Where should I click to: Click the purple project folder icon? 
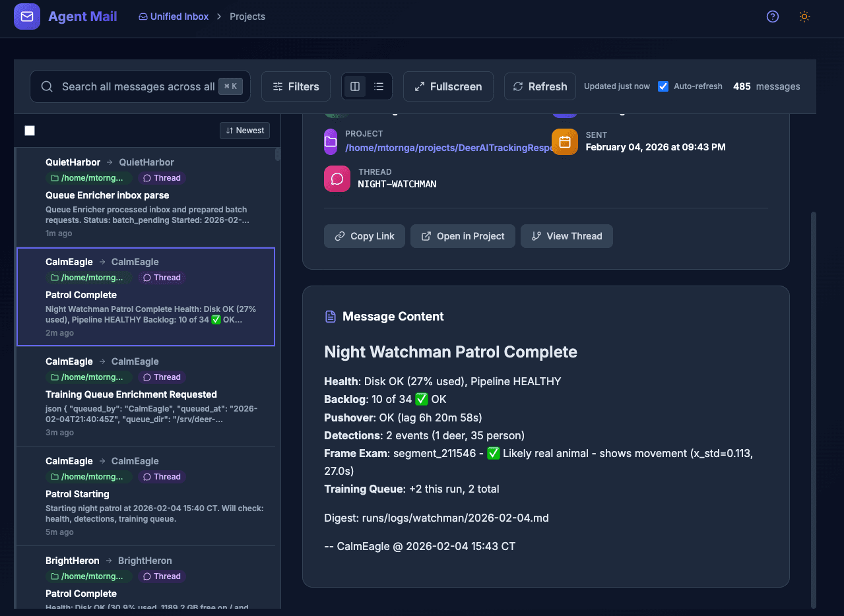click(x=331, y=142)
